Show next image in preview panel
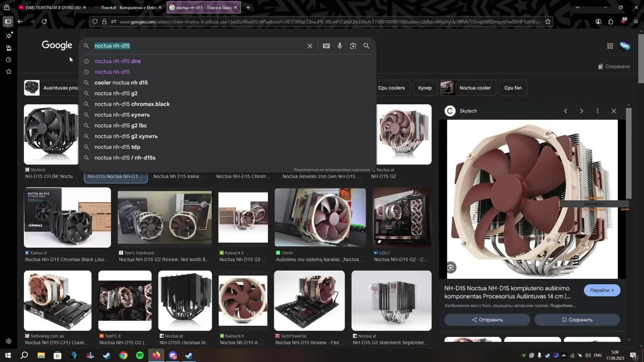The height and width of the screenshot is (362, 644). 582,111
